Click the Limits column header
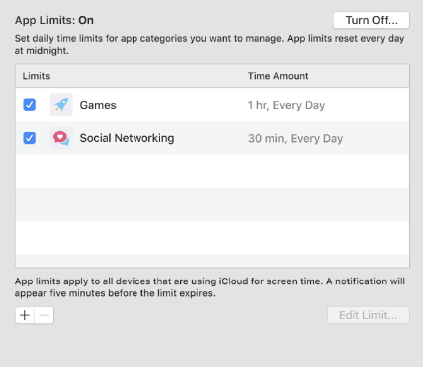 36,76
